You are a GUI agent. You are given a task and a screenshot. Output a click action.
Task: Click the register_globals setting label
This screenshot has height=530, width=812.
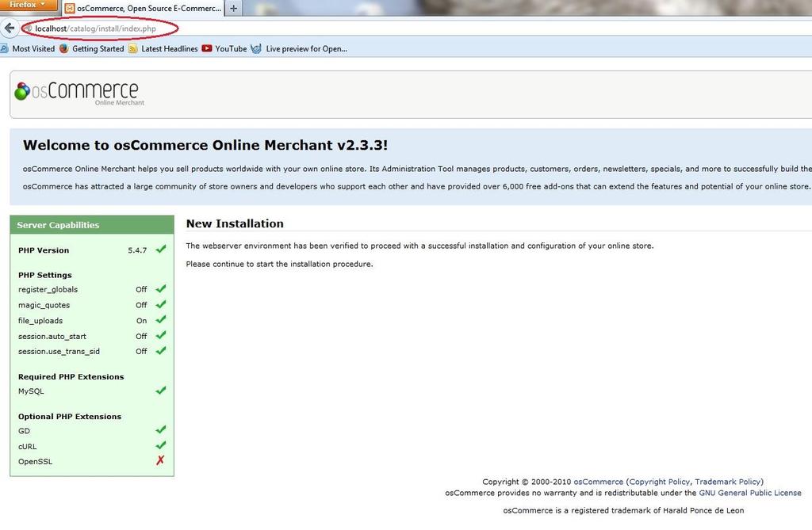(48, 290)
